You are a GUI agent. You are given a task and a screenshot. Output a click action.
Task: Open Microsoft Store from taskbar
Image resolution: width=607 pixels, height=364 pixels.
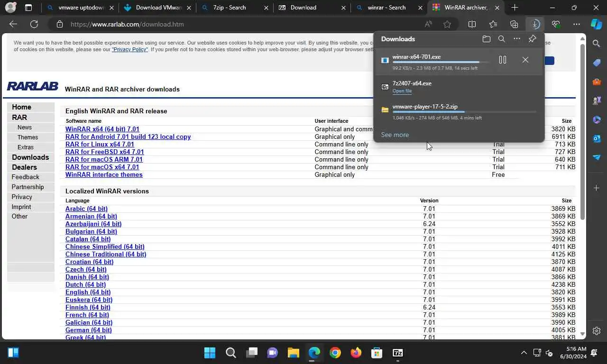tap(377, 353)
